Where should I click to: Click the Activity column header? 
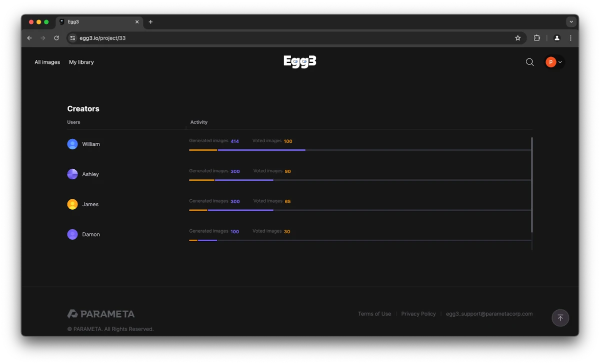tap(199, 122)
